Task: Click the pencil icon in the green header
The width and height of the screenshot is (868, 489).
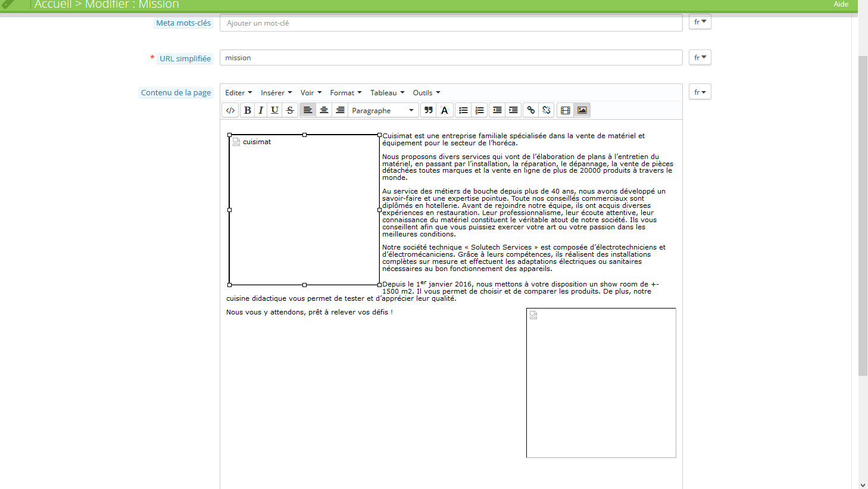Action: point(7,4)
